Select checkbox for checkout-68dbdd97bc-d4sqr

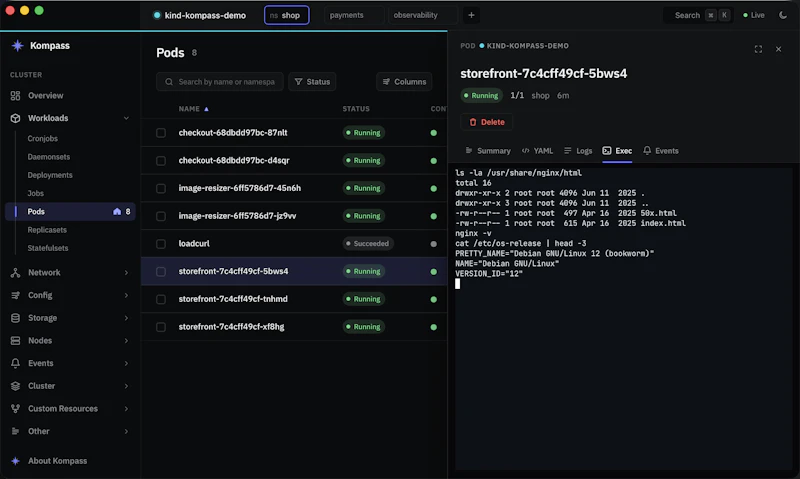click(161, 161)
